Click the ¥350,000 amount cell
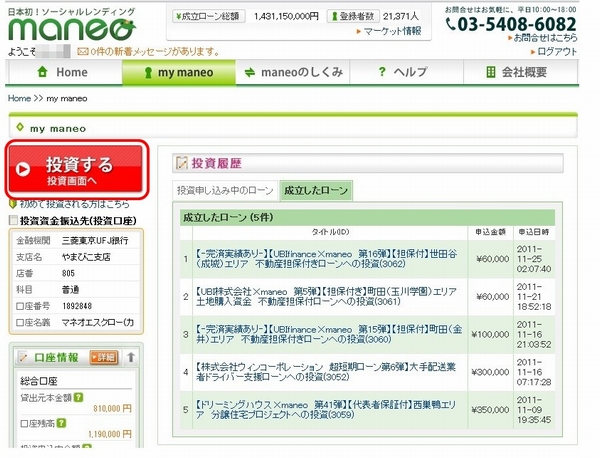Image resolution: width=600 pixels, height=458 pixels. [x=490, y=410]
